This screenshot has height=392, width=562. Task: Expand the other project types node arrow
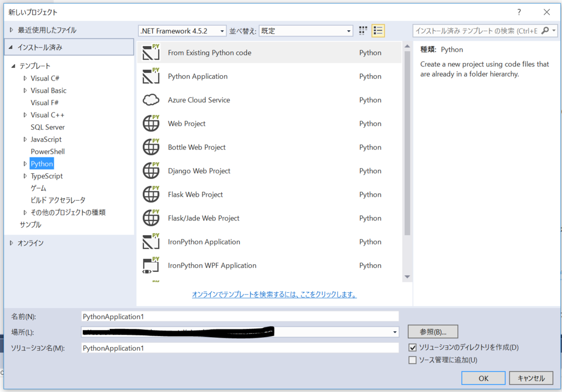(25, 212)
